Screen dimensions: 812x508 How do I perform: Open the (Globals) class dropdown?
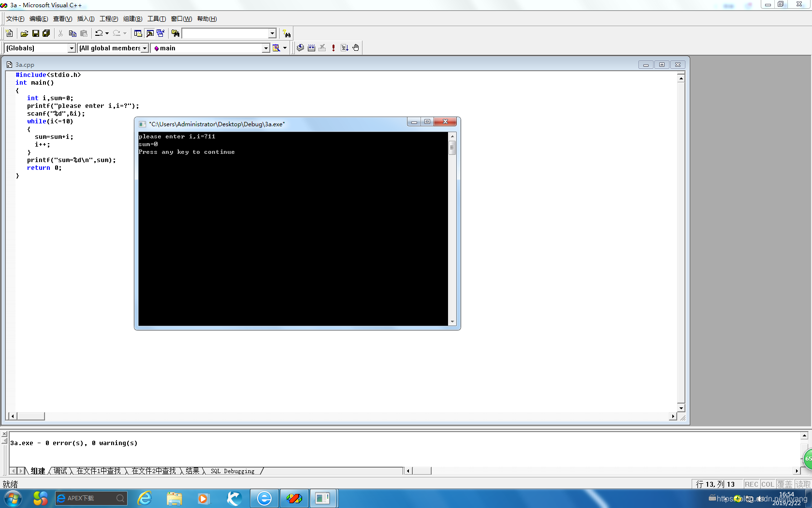click(x=72, y=48)
